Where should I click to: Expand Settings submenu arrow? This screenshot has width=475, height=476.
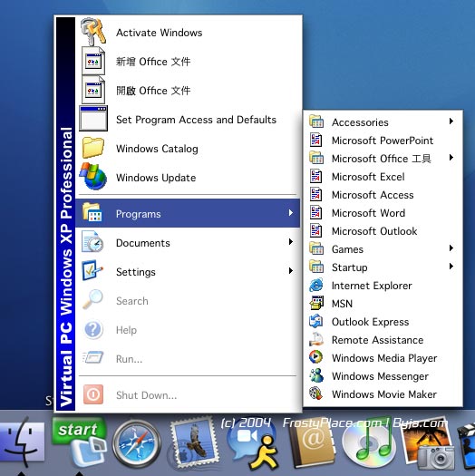290,270
